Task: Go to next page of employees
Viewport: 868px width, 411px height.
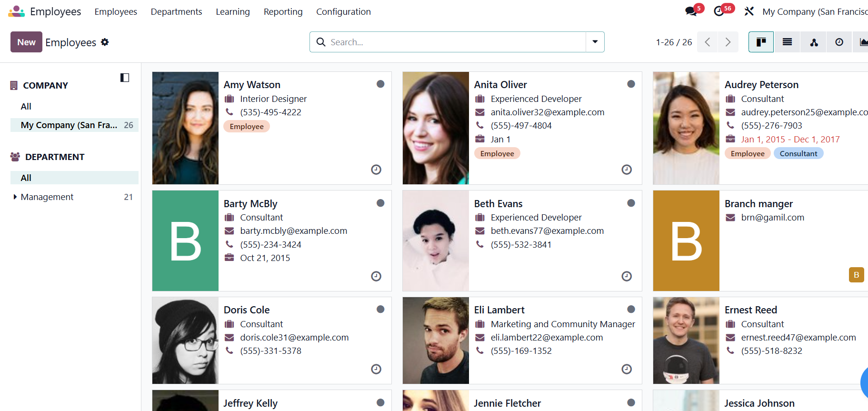Action: point(728,42)
